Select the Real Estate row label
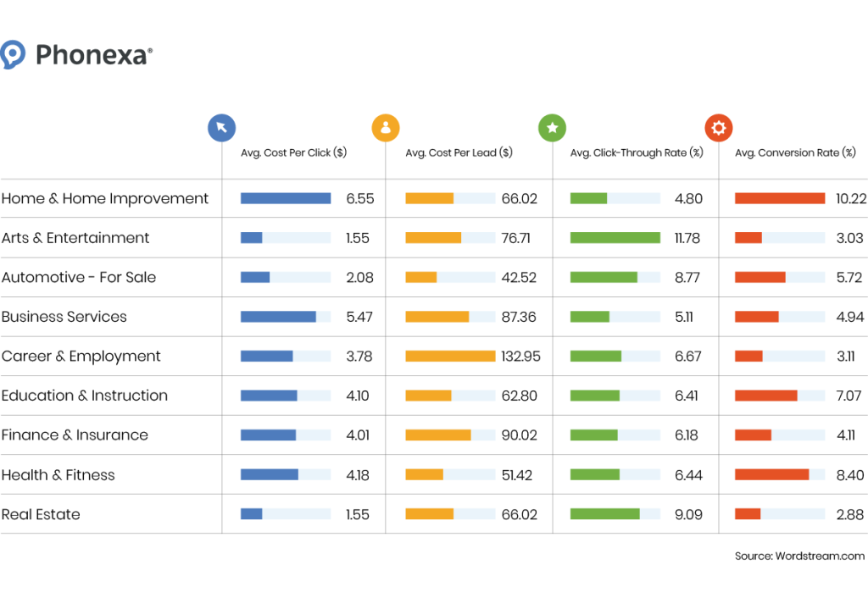 click(41, 514)
